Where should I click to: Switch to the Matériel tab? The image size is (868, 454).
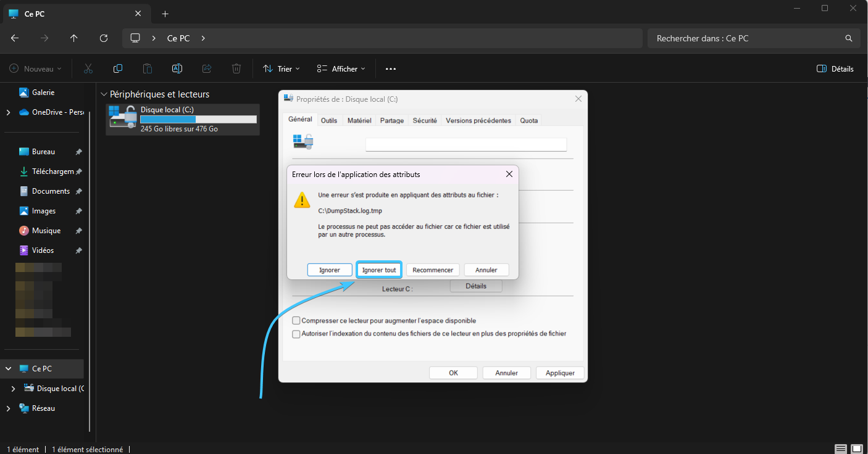[x=359, y=120]
